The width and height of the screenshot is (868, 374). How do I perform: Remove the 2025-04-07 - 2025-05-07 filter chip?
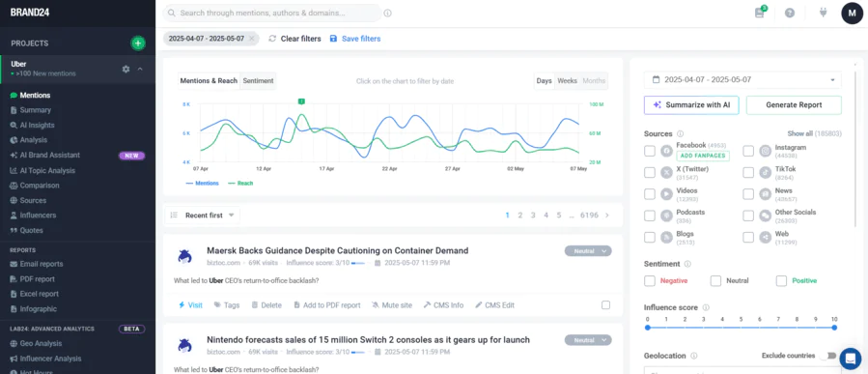(x=251, y=39)
